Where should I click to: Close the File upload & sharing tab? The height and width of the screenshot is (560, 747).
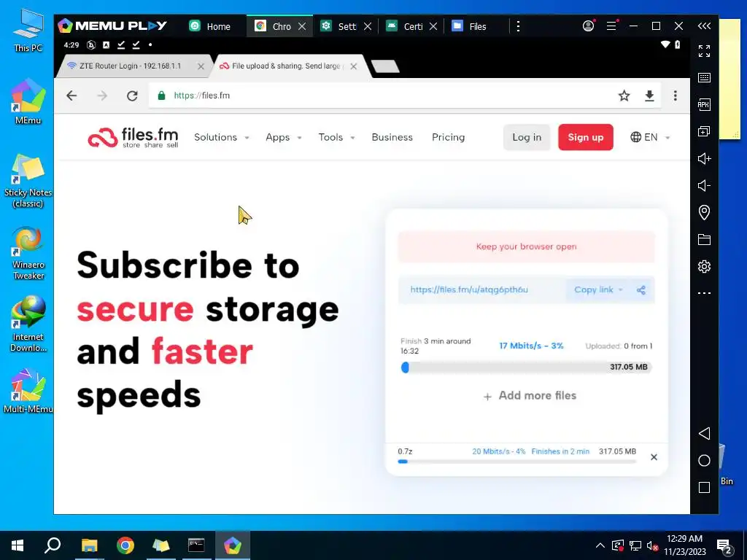[354, 66]
